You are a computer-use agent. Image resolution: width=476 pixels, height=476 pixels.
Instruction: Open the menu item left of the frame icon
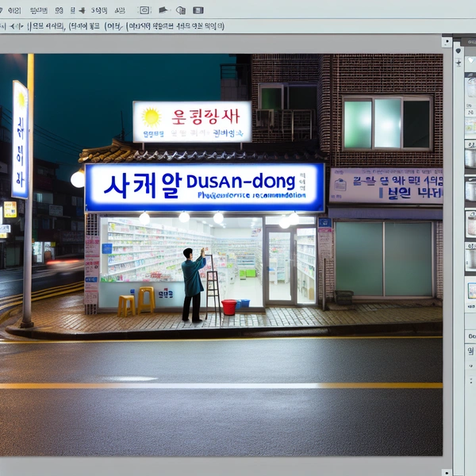[x=119, y=10]
